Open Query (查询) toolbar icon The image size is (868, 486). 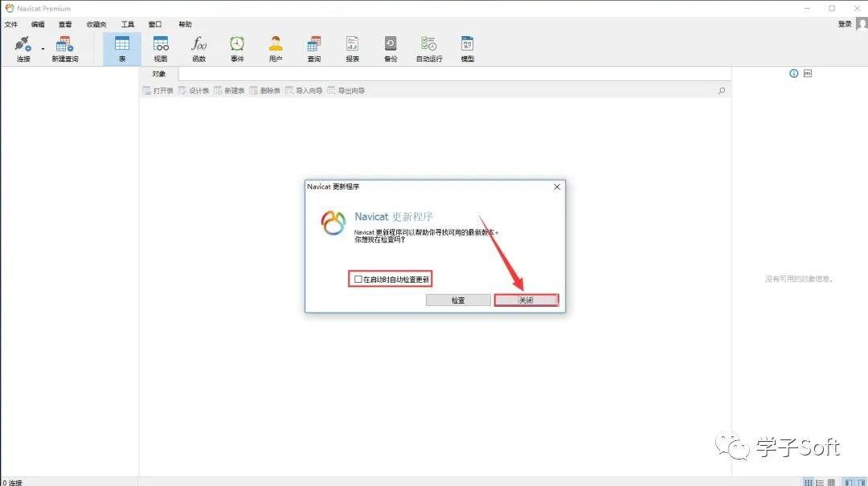[x=314, y=49]
